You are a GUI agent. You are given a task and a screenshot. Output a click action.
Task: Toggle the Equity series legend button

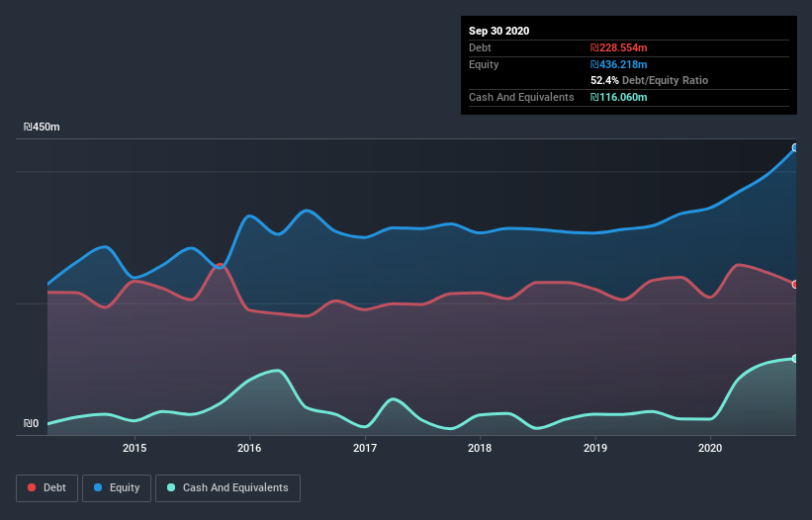click(117, 488)
